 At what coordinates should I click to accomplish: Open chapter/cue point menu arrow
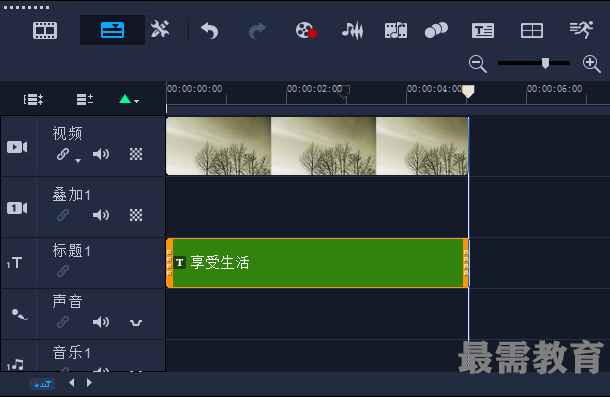pyautogui.click(x=137, y=101)
